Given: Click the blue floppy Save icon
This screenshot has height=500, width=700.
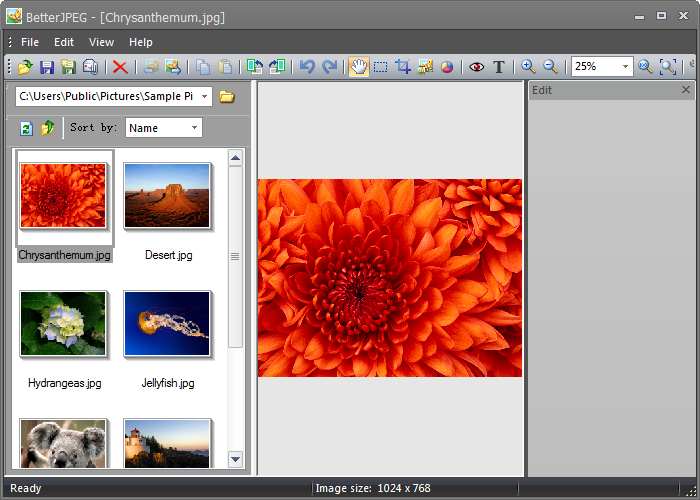Looking at the screenshot, I should click(47, 67).
